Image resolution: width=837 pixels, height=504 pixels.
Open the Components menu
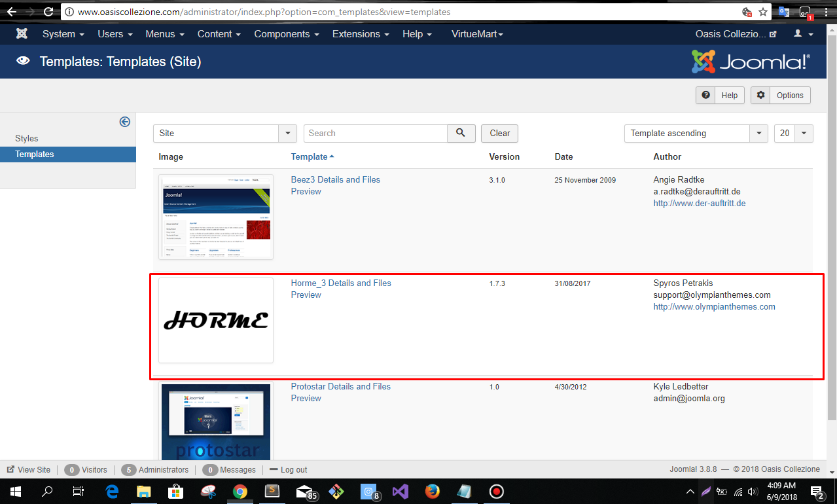click(x=287, y=34)
